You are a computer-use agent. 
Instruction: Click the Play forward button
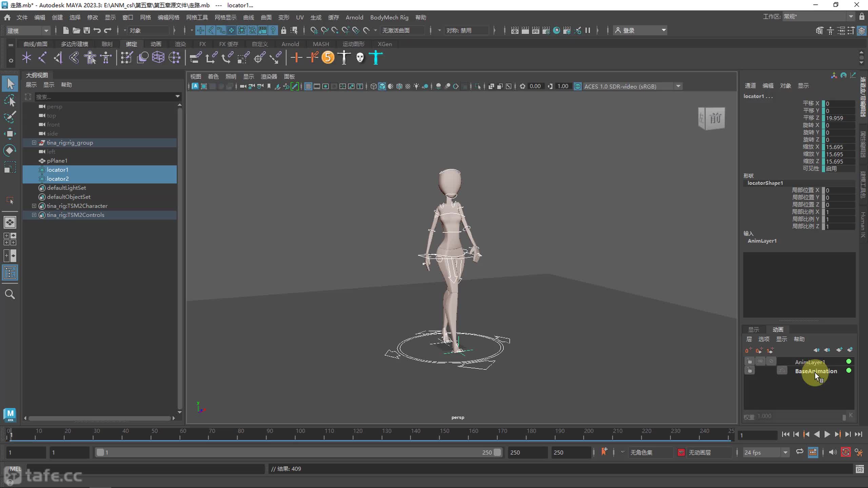pyautogui.click(x=827, y=434)
